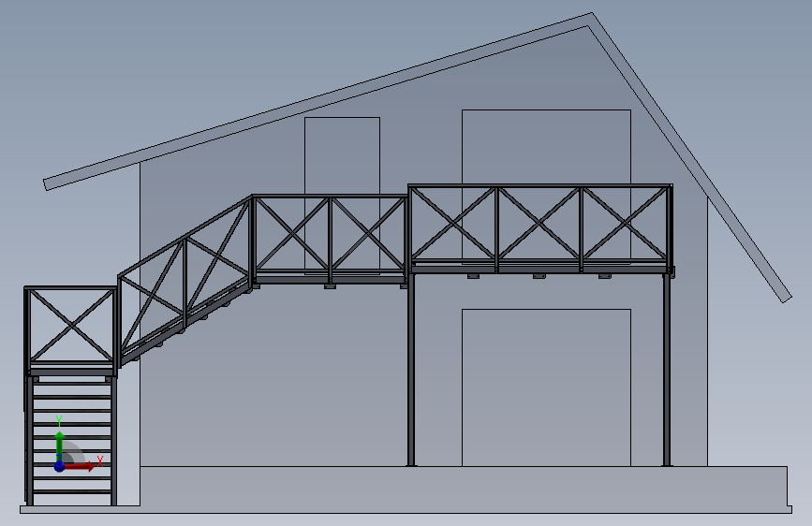
Task: Select the bottom tread of the vertical stair
Action: (x=72, y=491)
